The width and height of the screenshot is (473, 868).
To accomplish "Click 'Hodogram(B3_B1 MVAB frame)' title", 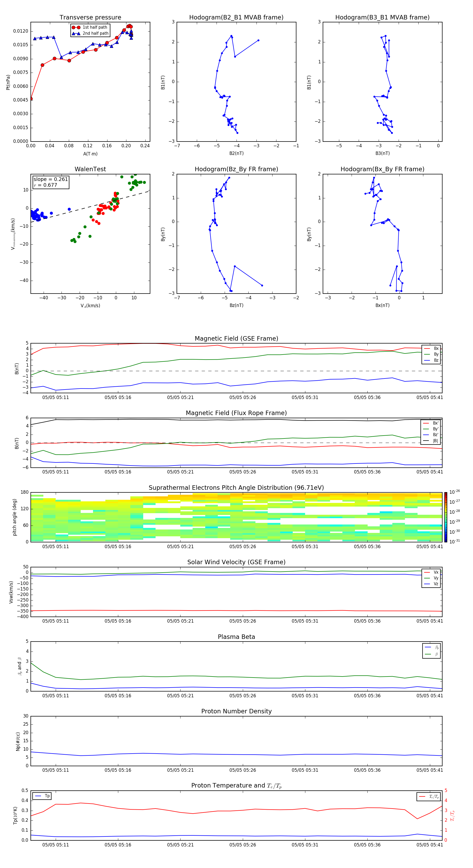I will tap(382, 18).
